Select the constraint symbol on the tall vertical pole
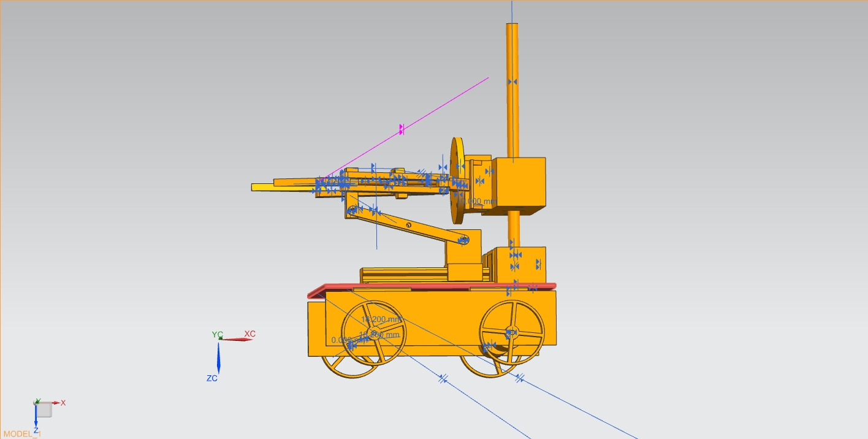 coord(513,82)
